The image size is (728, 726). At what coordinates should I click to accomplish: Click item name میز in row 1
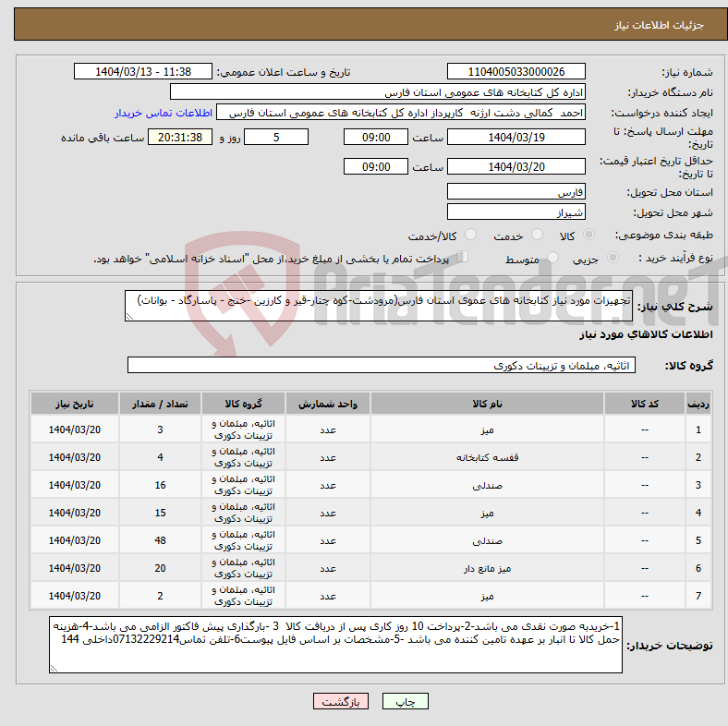487,430
